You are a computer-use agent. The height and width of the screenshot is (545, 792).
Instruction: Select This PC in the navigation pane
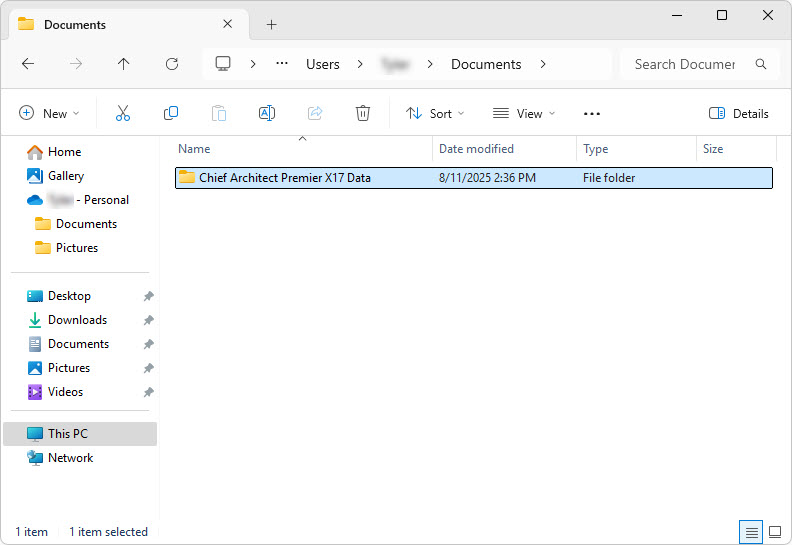point(80,434)
